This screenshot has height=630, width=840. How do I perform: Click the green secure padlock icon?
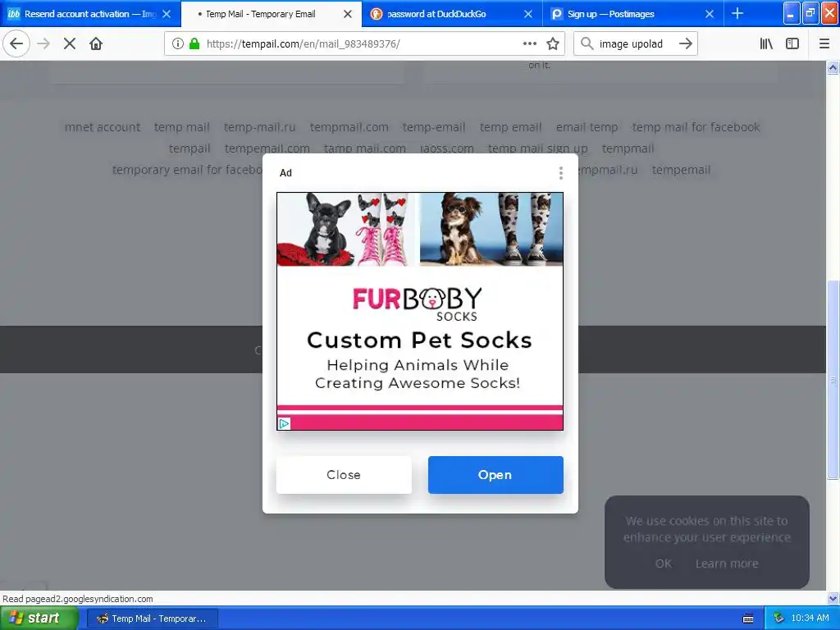(194, 43)
